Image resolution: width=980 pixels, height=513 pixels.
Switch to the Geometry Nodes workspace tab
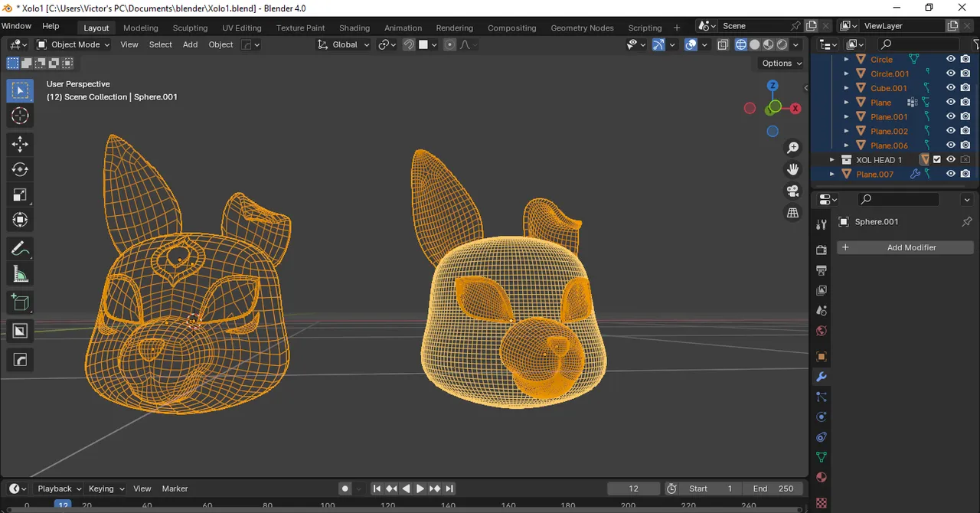[582, 28]
